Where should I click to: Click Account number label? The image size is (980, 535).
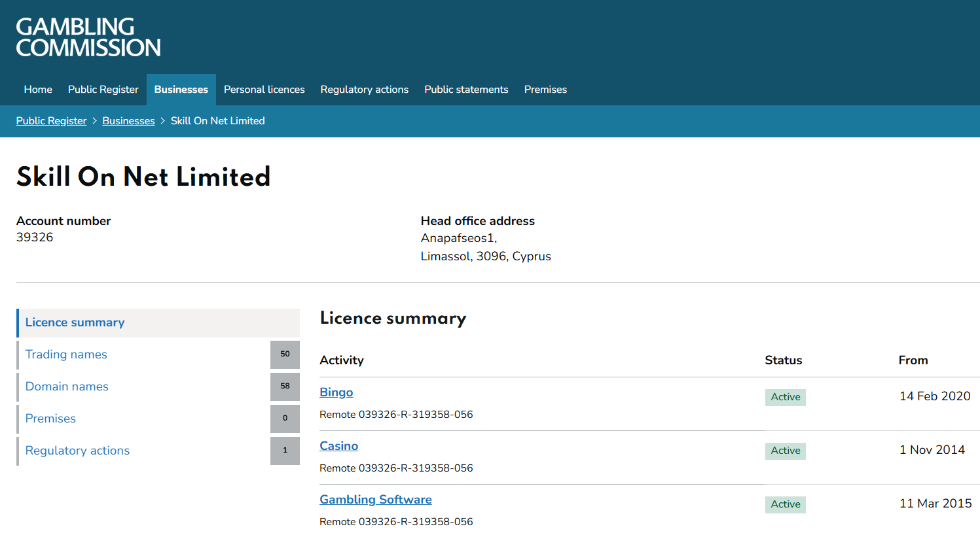pyautogui.click(x=64, y=221)
